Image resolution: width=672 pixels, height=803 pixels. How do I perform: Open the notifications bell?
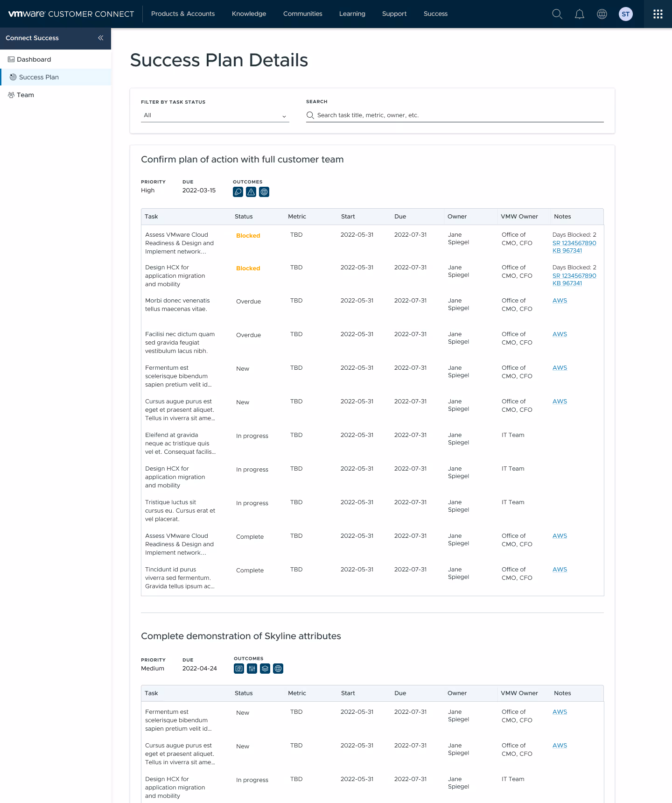pyautogui.click(x=579, y=14)
